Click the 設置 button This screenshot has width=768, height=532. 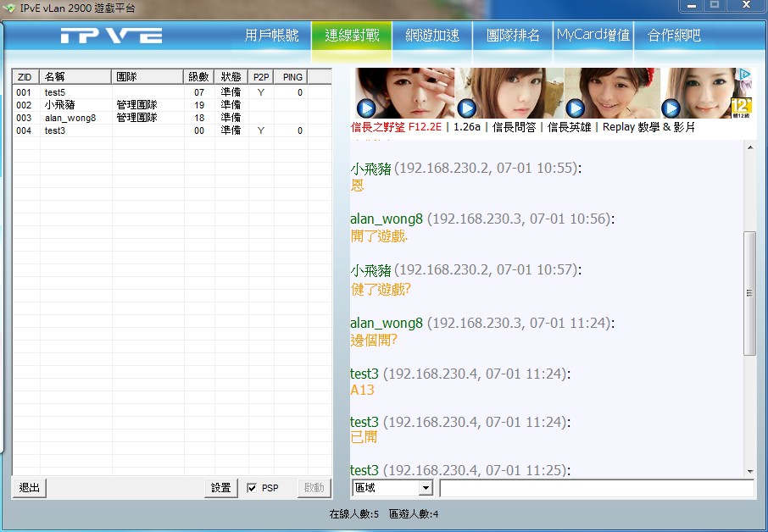tap(221, 487)
